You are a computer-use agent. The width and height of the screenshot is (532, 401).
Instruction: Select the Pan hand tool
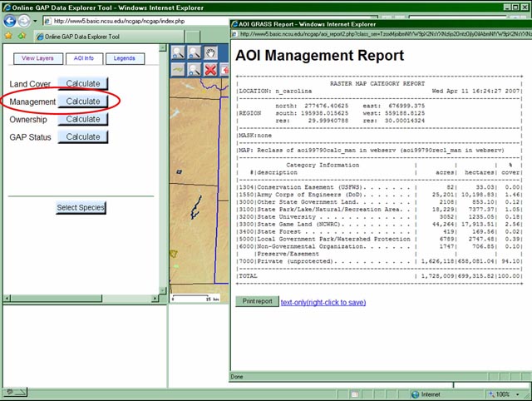click(x=210, y=52)
